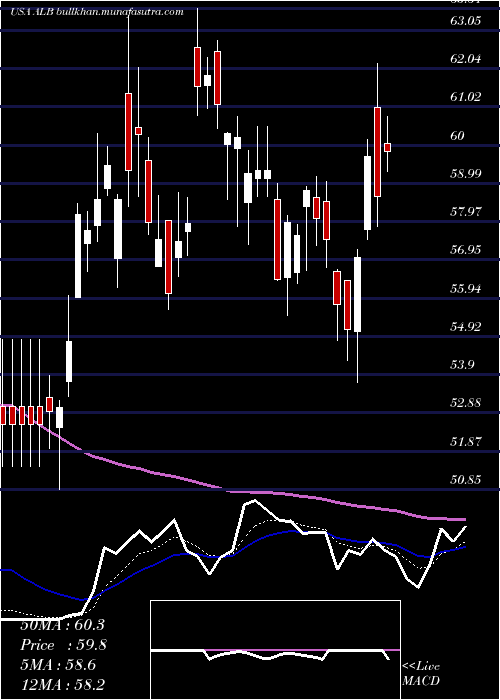The height and width of the screenshot is (700, 500).
Task: Click the USA ALB bullkhan.munafasutra.com watermark text
Action: 97,12
